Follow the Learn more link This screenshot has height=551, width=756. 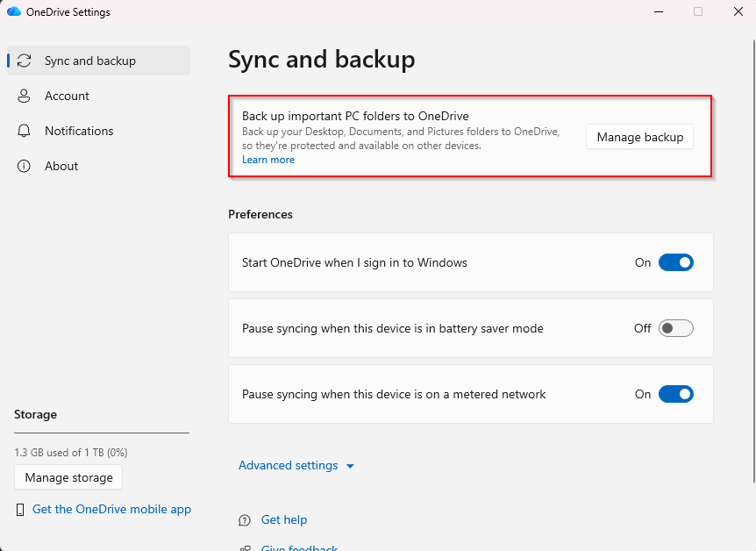click(268, 160)
